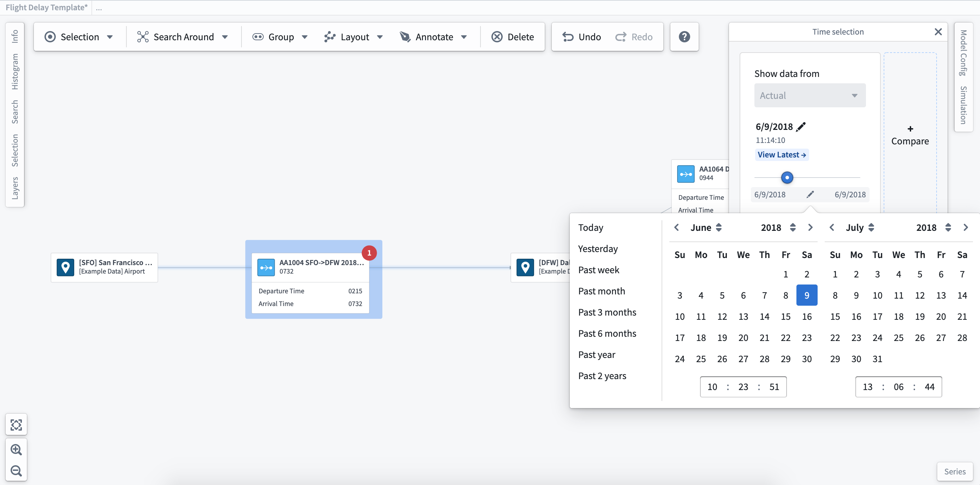Click the SFO airport location pin icon

point(65,267)
